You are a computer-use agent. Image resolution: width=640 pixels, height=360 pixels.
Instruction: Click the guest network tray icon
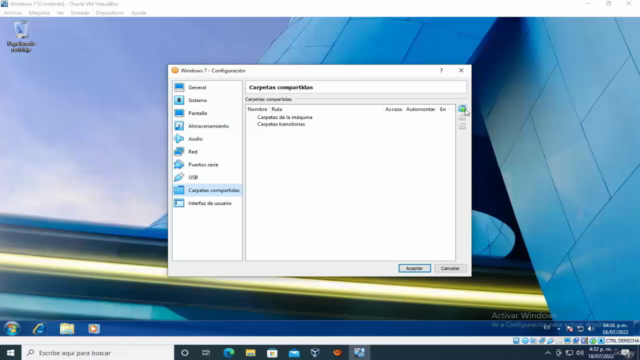(580, 329)
